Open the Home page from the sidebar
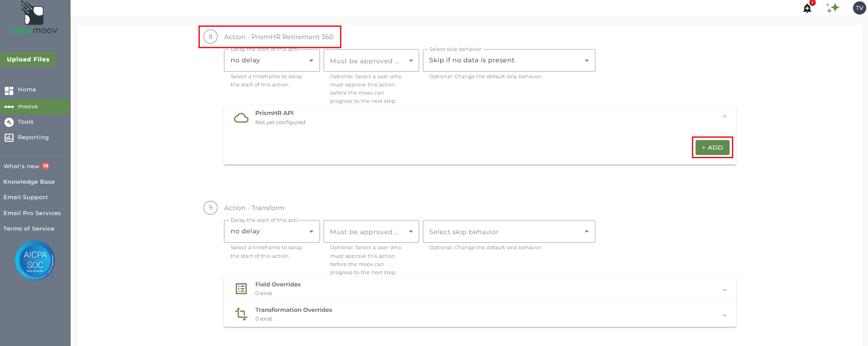The height and width of the screenshot is (346, 868). click(26, 90)
